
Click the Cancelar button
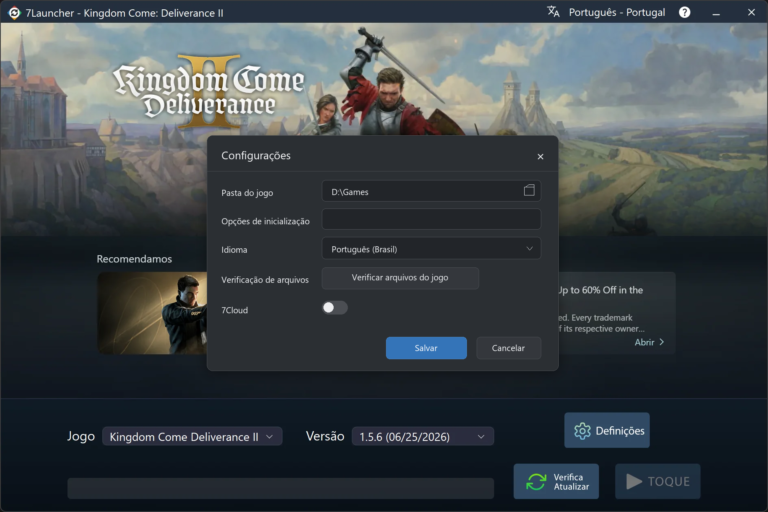click(508, 348)
